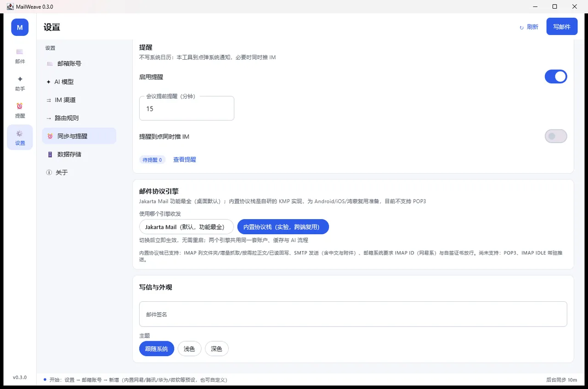Viewport: 588px width, 389px height.
Task: Open the 关于 about page
Action: (x=79, y=172)
